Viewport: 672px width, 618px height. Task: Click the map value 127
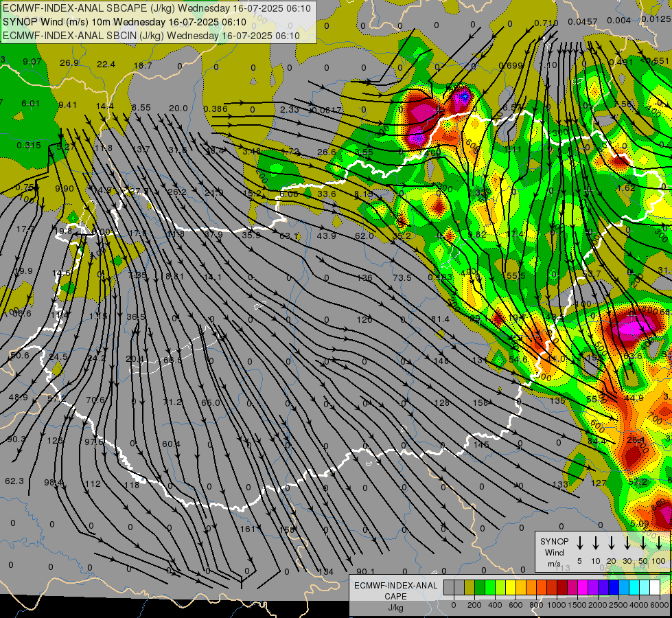coord(599,483)
